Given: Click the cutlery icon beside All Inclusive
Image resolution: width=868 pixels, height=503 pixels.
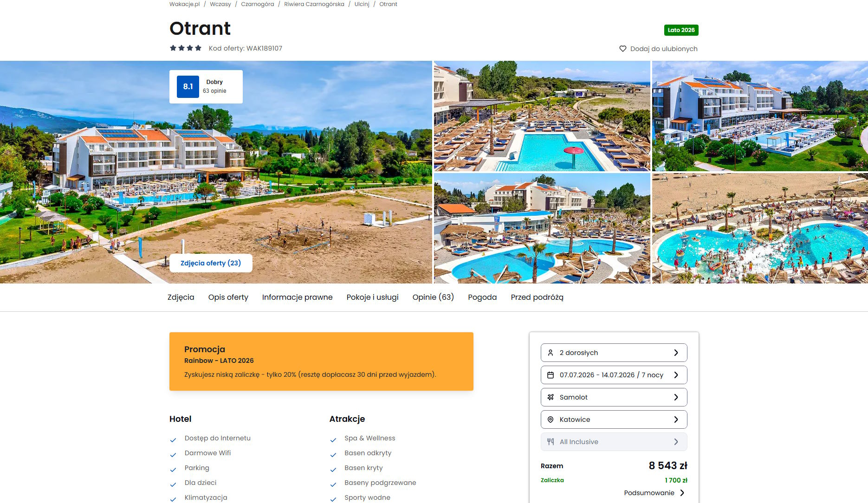Looking at the screenshot, I should pyautogui.click(x=551, y=442).
